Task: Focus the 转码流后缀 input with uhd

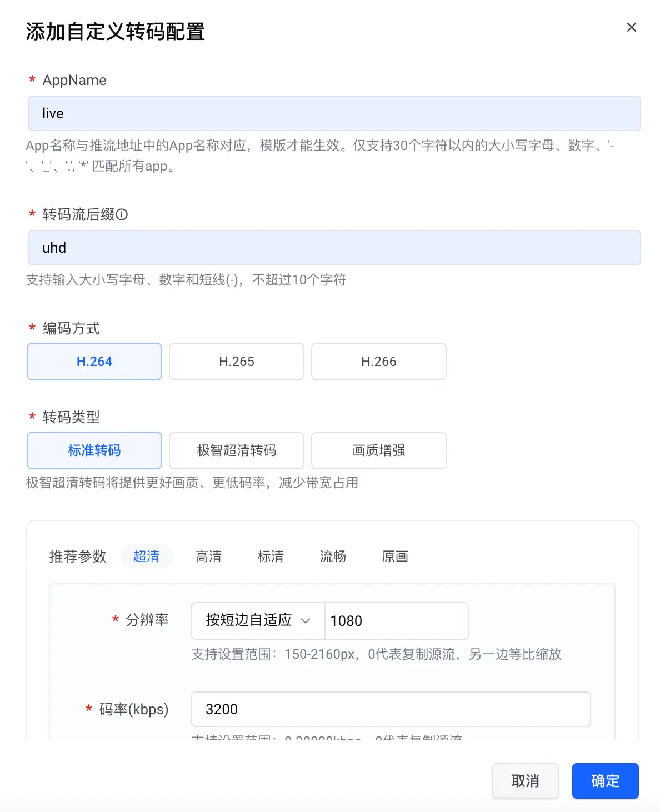Action: click(x=334, y=248)
